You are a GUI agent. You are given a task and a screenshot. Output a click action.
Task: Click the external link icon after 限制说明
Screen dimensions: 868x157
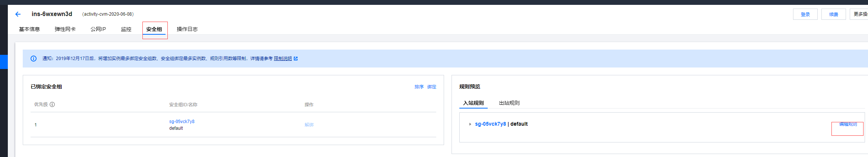(296, 59)
